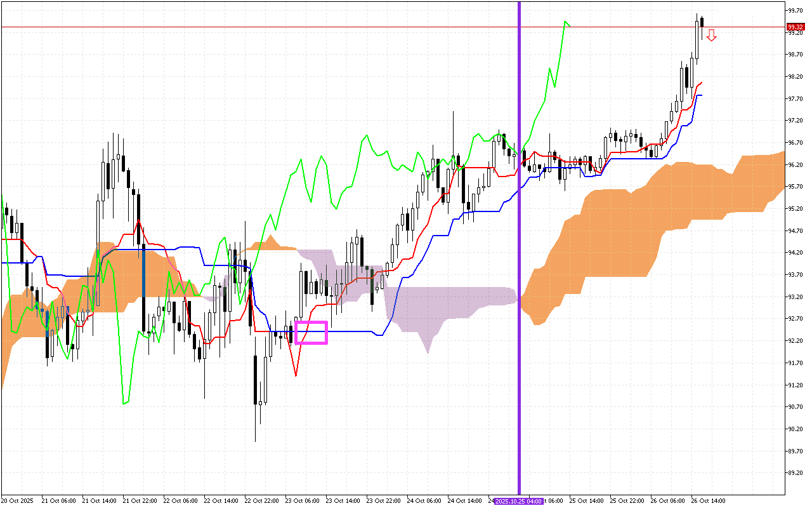Click the tip of the blue Kijun line
812x508 pixels.
pyautogui.click(x=701, y=95)
